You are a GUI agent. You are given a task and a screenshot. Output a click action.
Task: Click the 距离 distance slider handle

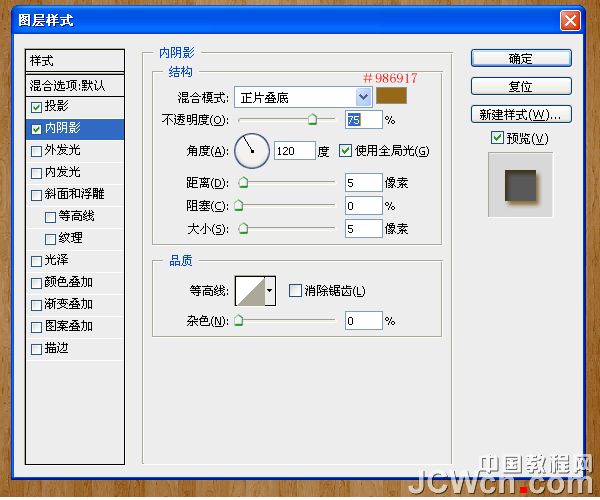[243, 182]
